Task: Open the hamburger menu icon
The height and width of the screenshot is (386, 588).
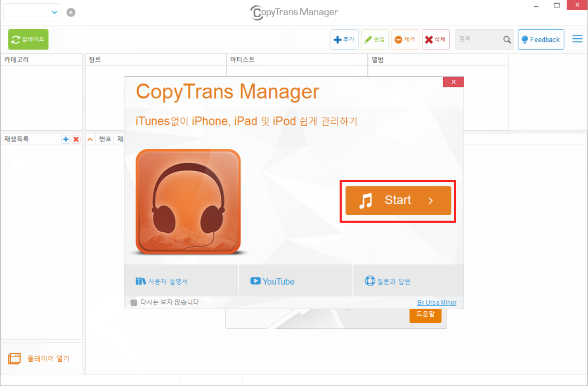Action: click(x=577, y=39)
